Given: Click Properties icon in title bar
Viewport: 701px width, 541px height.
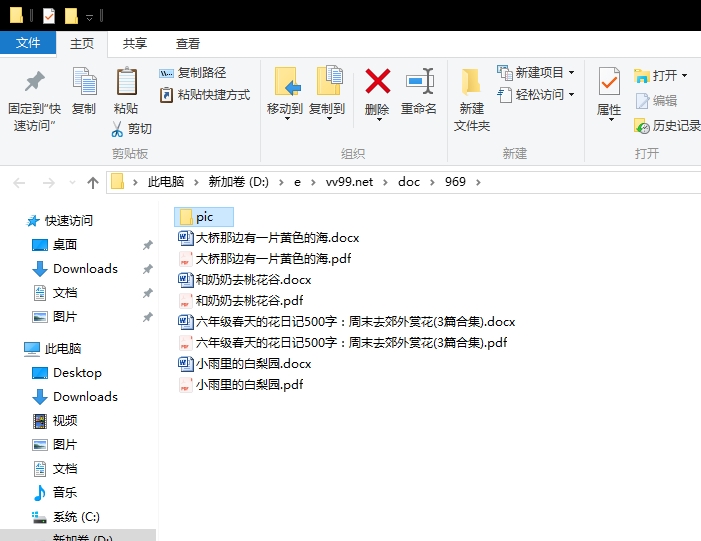Looking at the screenshot, I should click(49, 16).
